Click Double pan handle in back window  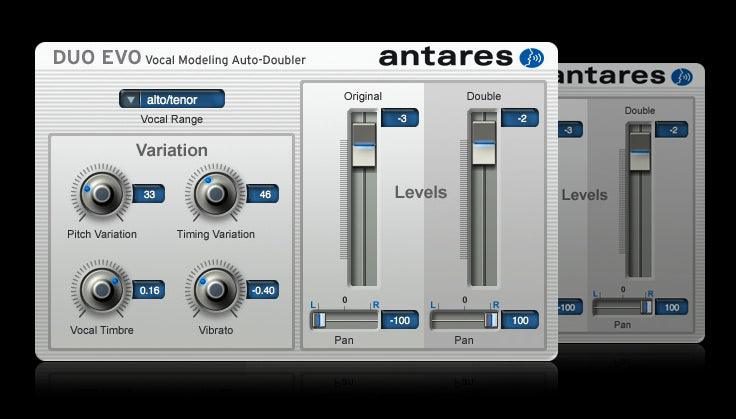point(646,307)
